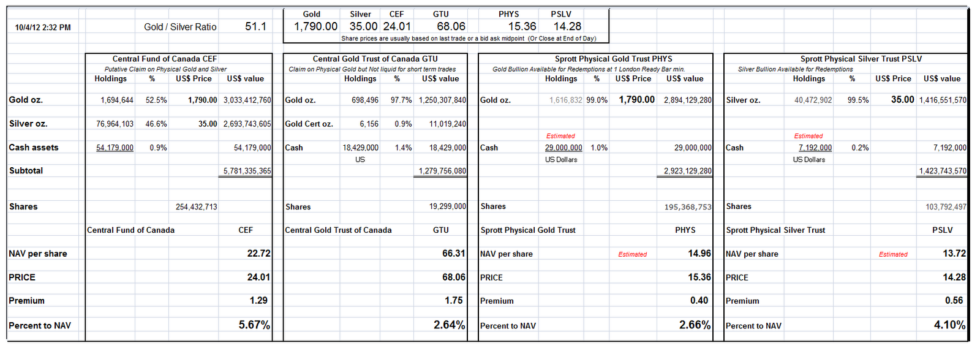
Task: Select the ratio value 51.1
Action: [x=255, y=26]
